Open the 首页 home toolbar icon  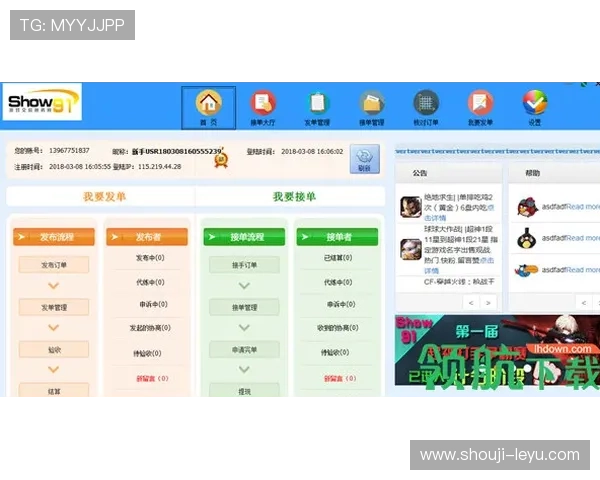pos(208,108)
